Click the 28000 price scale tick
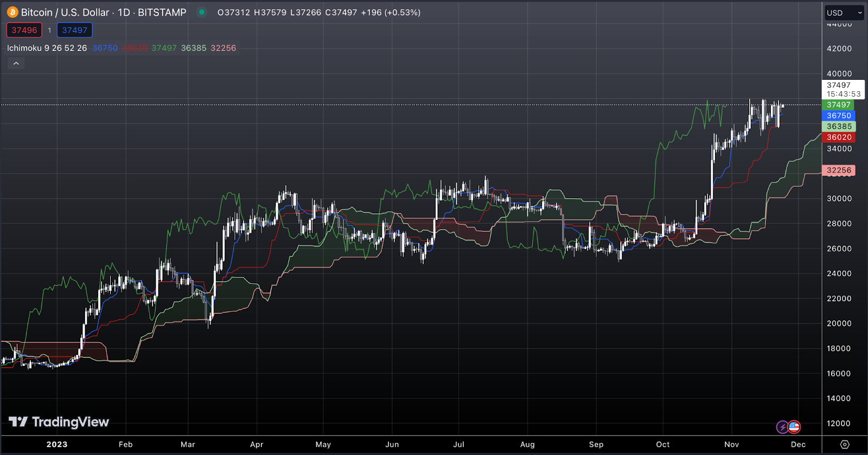Image resolution: width=868 pixels, height=455 pixels. (839, 223)
